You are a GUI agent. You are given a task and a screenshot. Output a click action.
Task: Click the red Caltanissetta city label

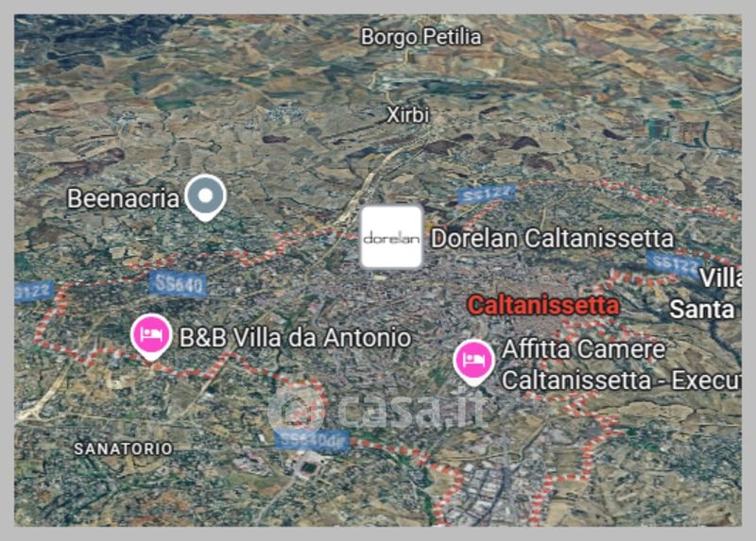[x=543, y=305]
